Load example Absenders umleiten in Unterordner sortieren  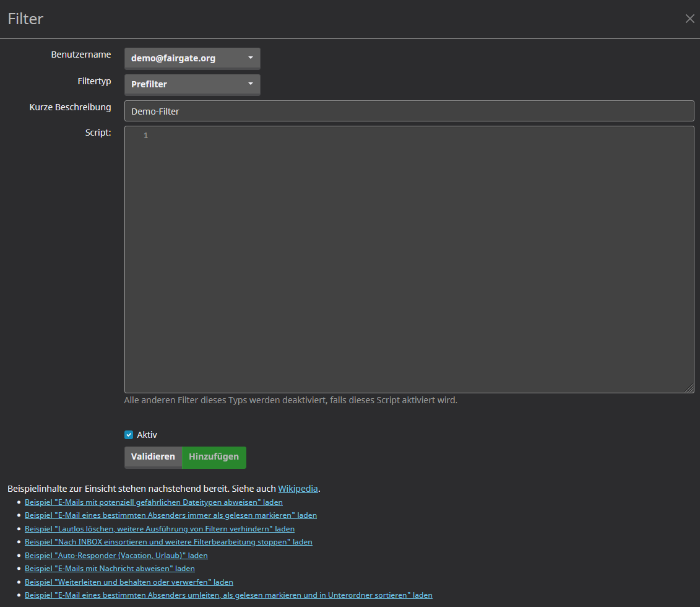point(228,595)
